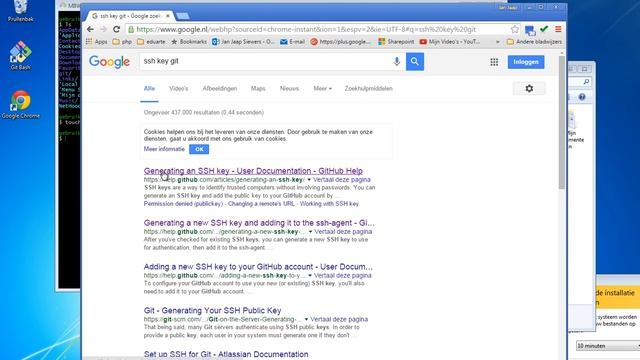
Task: Expand the bookmarks overflow chevron
Action: click(497, 42)
